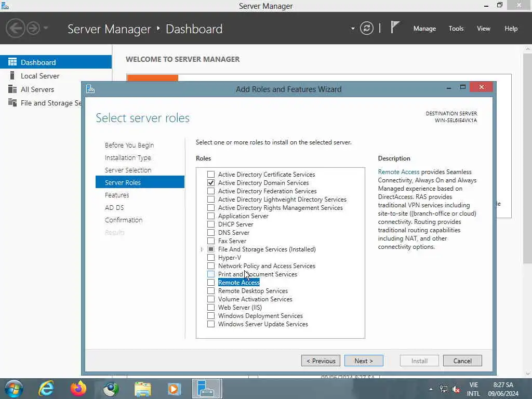
Task: Click the network icon in the system tray
Action: pyautogui.click(x=443, y=389)
